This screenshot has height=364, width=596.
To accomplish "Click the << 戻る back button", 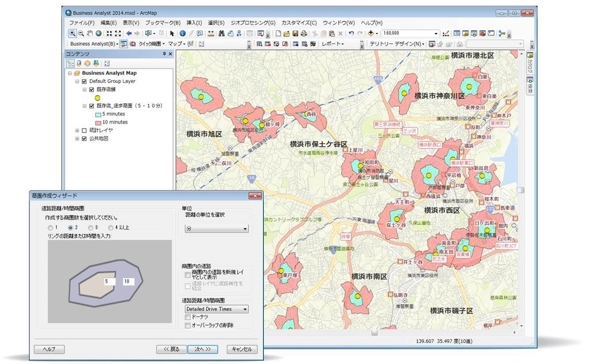I will pyautogui.click(x=172, y=349).
